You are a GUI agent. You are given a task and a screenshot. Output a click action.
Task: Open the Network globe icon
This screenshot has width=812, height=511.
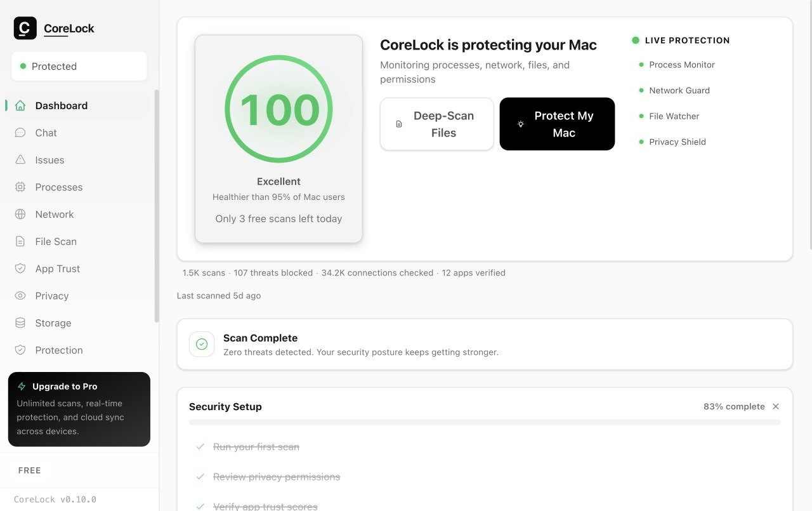tap(20, 215)
